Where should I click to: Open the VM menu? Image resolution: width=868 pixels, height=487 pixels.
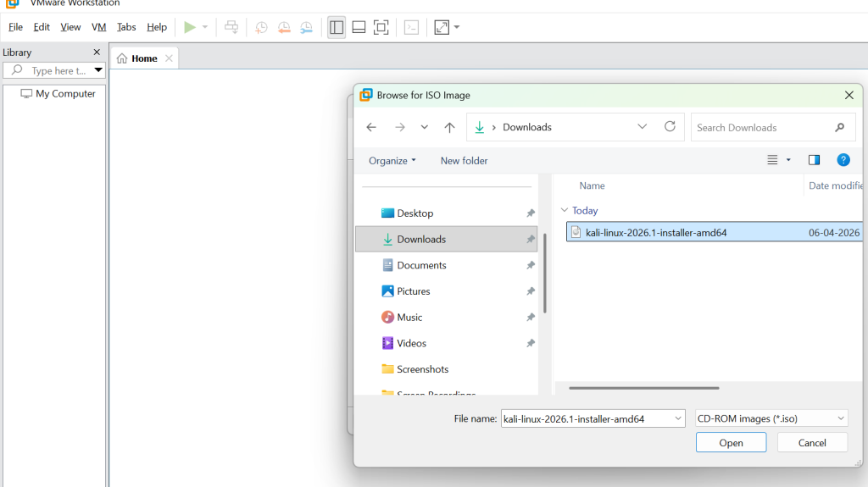click(99, 27)
